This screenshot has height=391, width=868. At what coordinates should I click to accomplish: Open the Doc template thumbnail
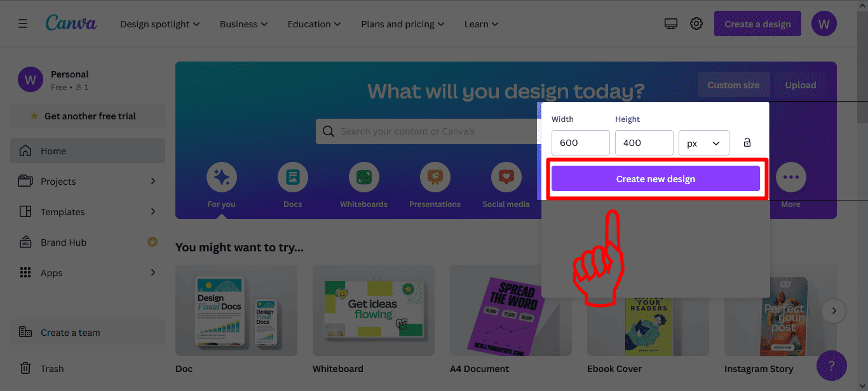(236, 310)
